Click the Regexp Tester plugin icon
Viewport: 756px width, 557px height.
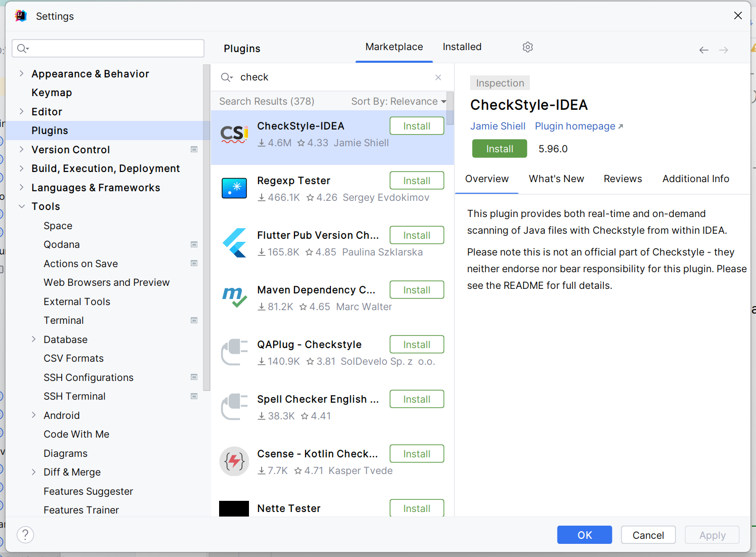coord(234,188)
